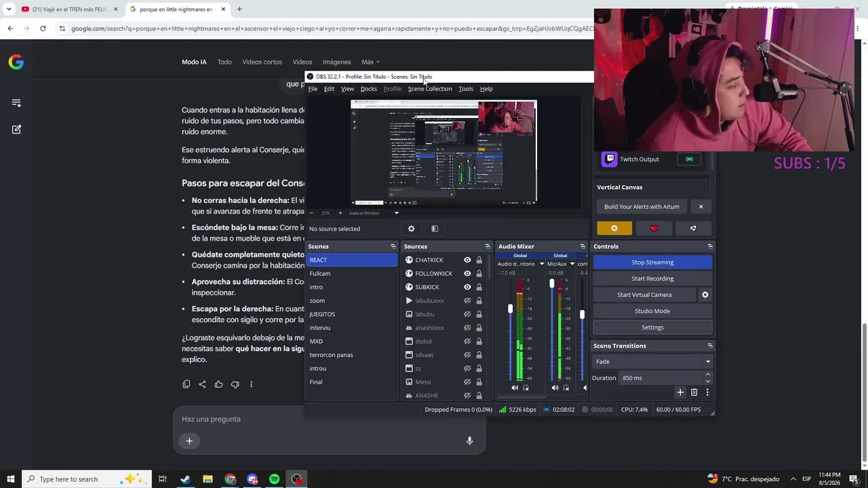Viewport: 868px width, 488px height.
Task: Undock the Audio Mixer panel
Action: coord(583,247)
